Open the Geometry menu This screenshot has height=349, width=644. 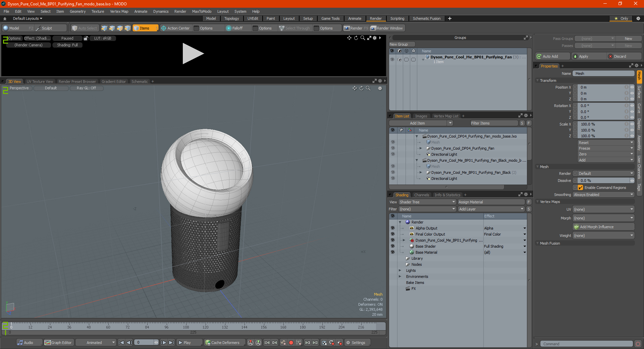pyautogui.click(x=77, y=11)
